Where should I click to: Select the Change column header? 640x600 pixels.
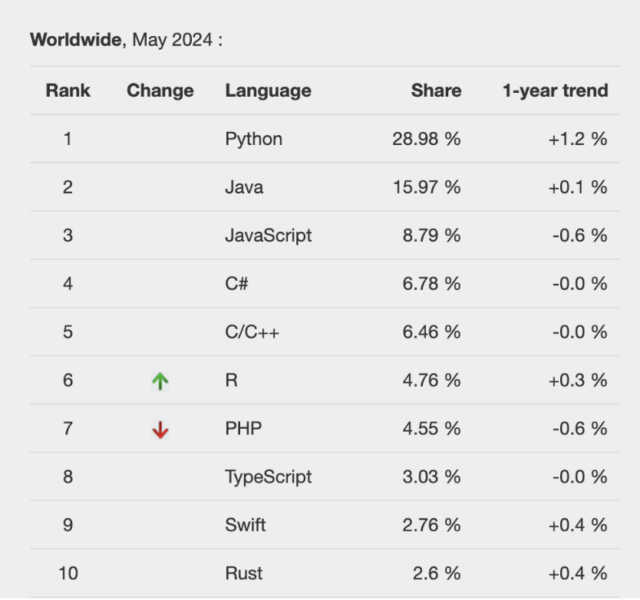click(160, 90)
